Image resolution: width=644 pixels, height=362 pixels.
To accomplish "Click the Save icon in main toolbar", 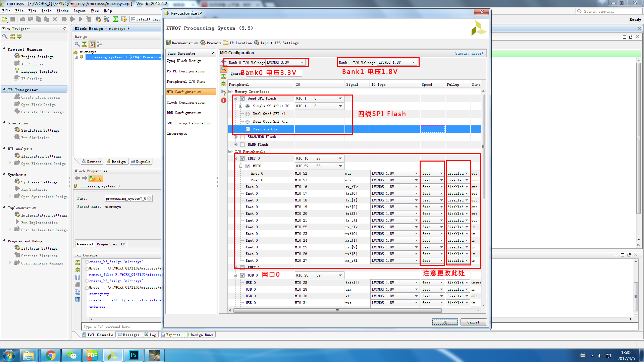I will [13, 19].
